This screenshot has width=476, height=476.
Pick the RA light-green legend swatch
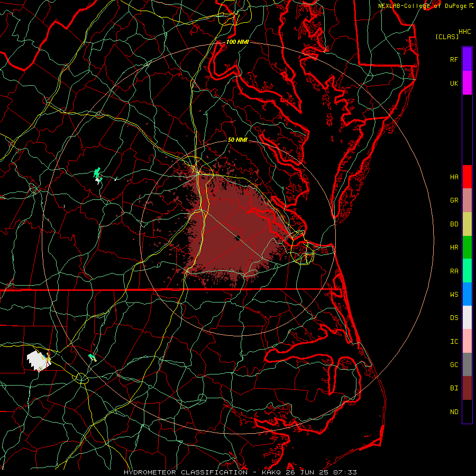click(467, 271)
